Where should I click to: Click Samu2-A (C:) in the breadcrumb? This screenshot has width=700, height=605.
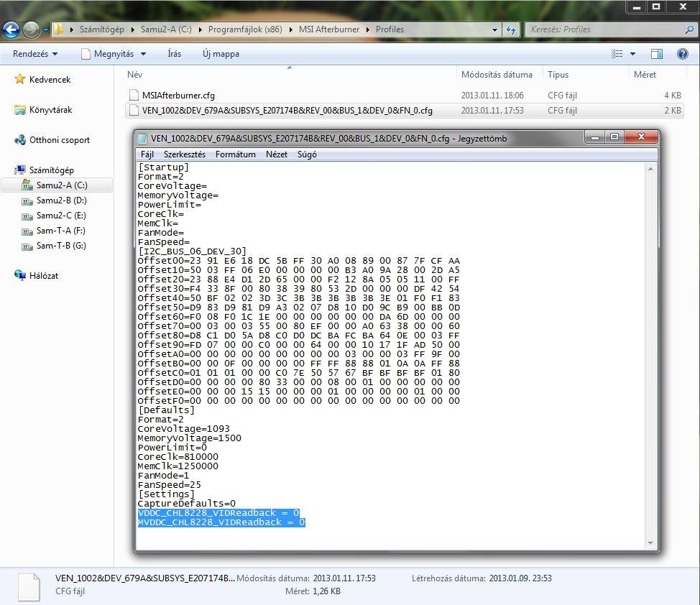coord(166,29)
